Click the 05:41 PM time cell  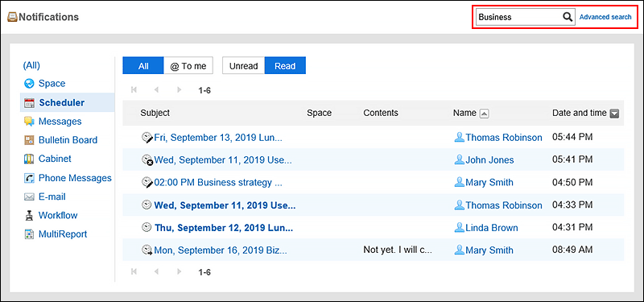point(572,159)
